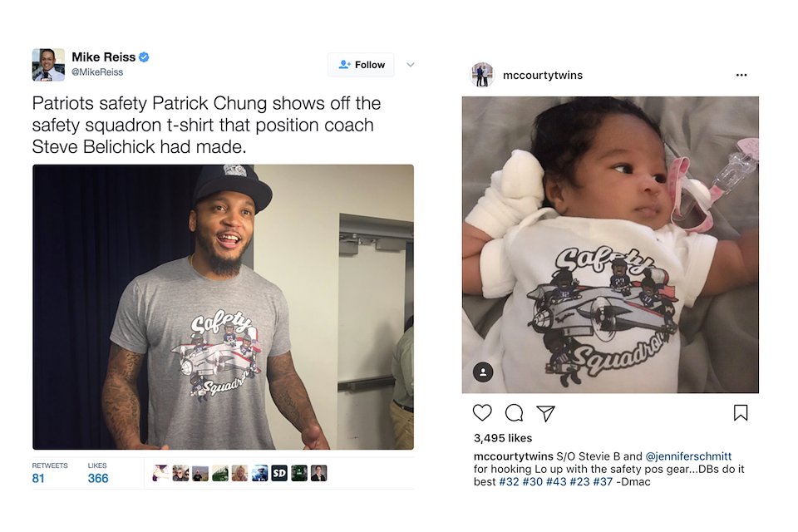798x532 pixels.
Task: Follow Mike Reiss
Action: click(x=361, y=65)
